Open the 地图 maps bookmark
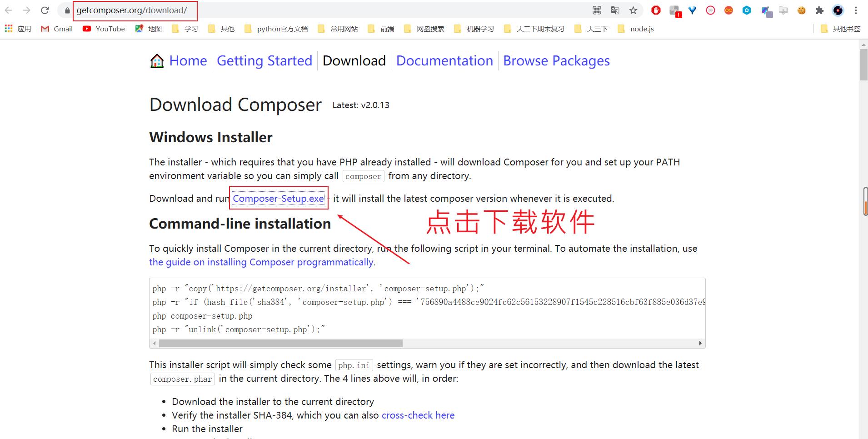Image resolution: width=868 pixels, height=439 pixels. tap(149, 29)
